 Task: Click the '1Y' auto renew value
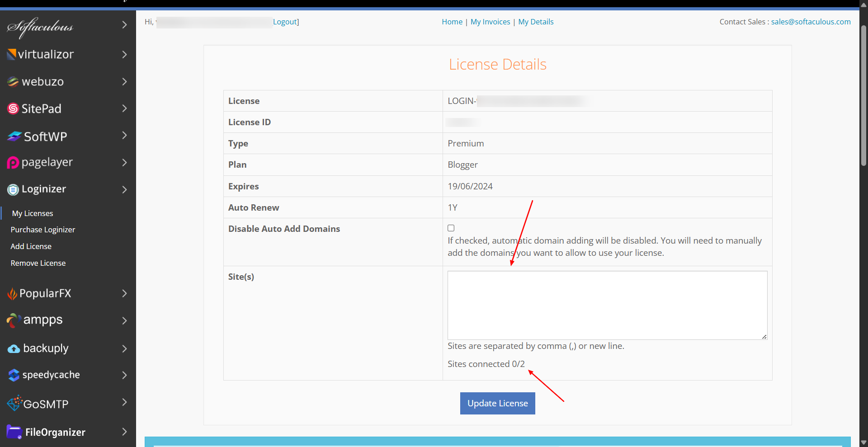click(x=453, y=207)
